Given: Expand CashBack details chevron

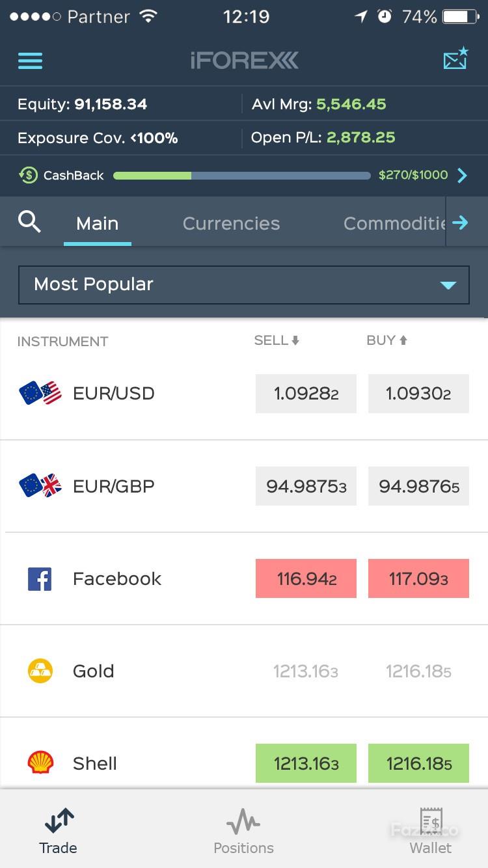Looking at the screenshot, I should (462, 175).
